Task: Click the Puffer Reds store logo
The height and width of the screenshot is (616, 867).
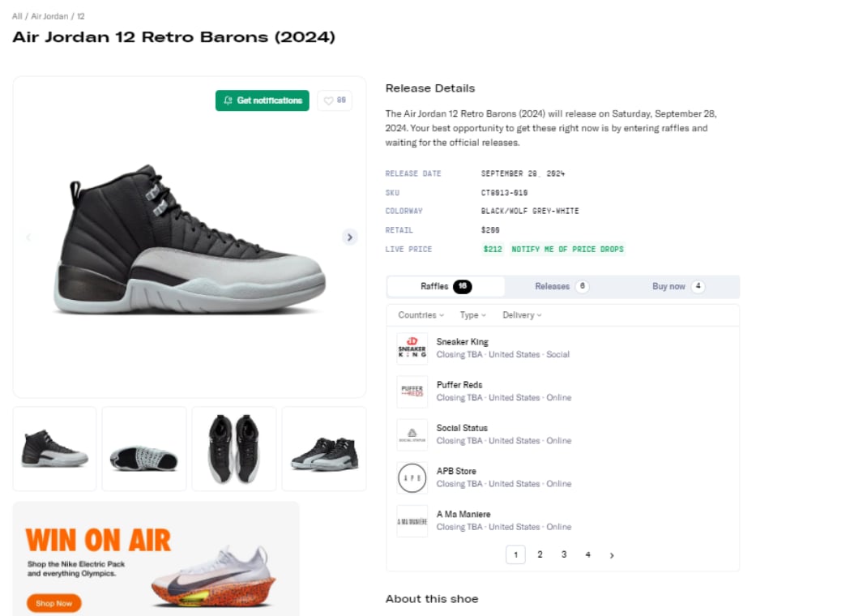Action: tap(412, 391)
